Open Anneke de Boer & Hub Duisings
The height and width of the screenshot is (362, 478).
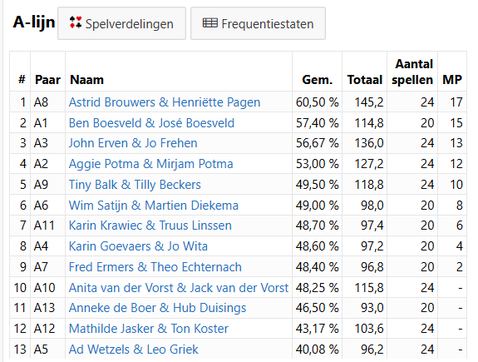(x=157, y=308)
